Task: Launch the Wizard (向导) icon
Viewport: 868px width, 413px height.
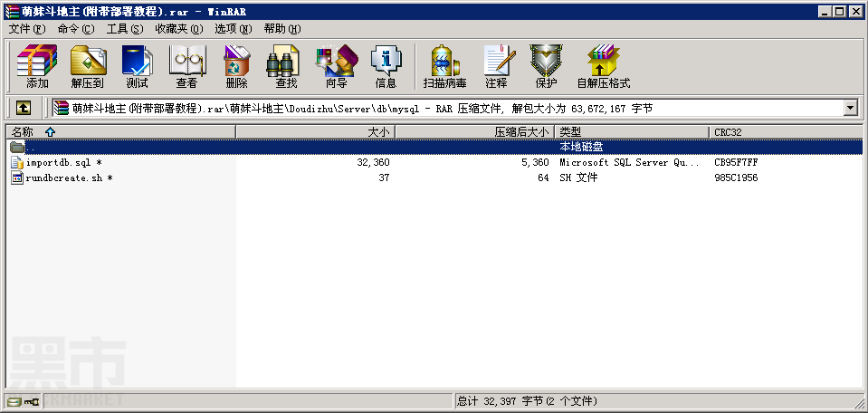Action: pos(337,66)
